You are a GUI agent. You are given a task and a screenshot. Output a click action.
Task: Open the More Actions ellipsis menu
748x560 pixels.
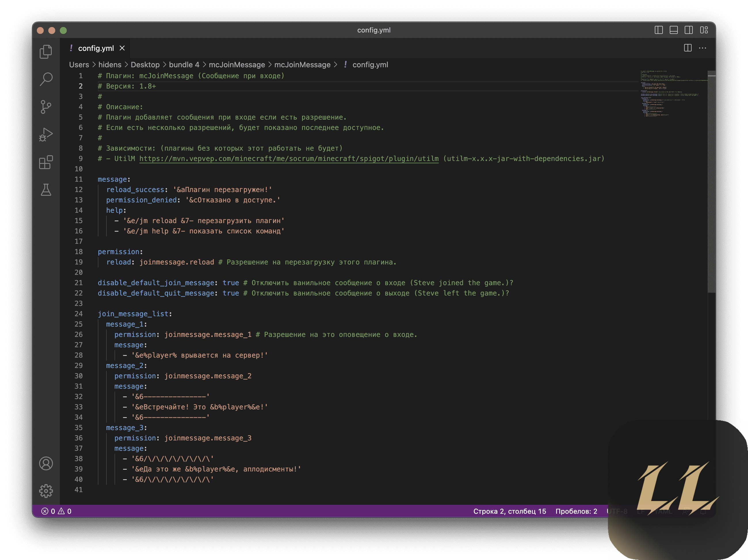pos(703,48)
